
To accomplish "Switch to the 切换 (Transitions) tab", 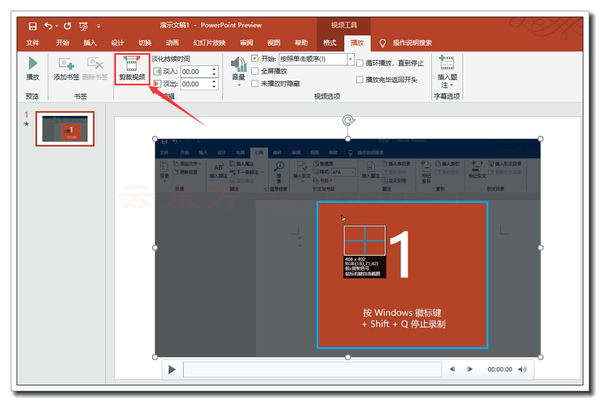I will point(145,42).
